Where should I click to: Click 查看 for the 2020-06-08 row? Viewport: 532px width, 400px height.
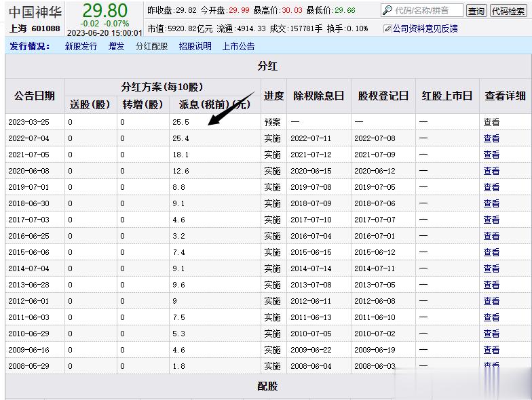[x=491, y=171]
